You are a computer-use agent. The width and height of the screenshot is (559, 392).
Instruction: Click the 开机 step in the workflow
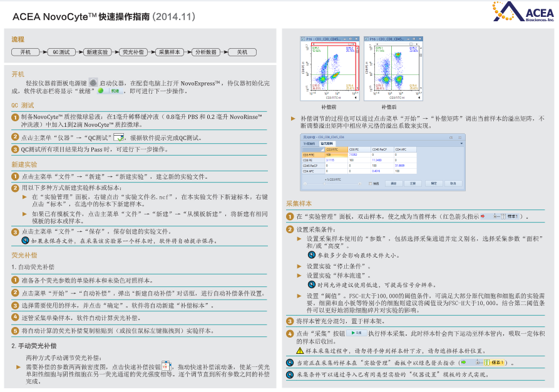click(x=26, y=52)
